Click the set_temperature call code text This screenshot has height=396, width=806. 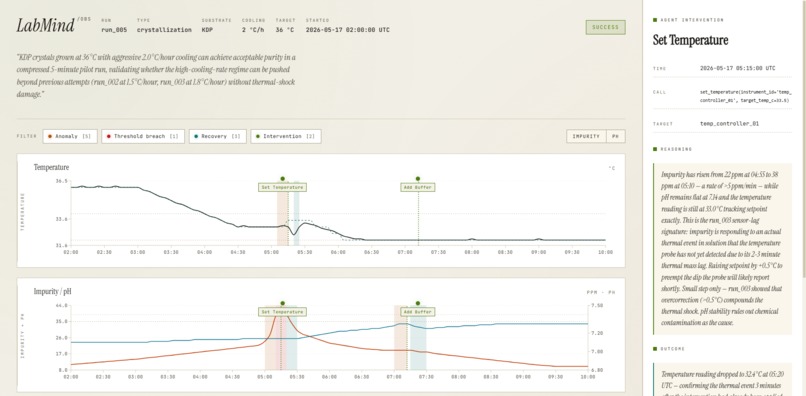(x=745, y=96)
